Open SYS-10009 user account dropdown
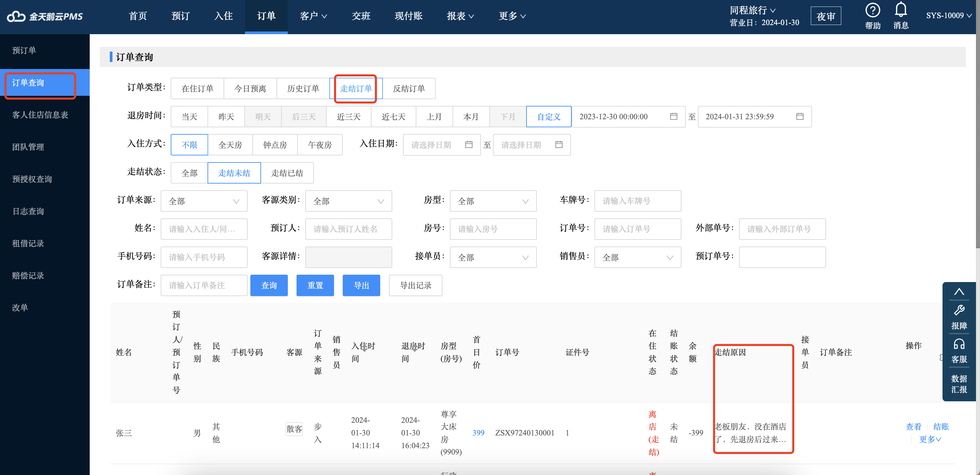The width and height of the screenshot is (980, 475). click(x=949, y=16)
